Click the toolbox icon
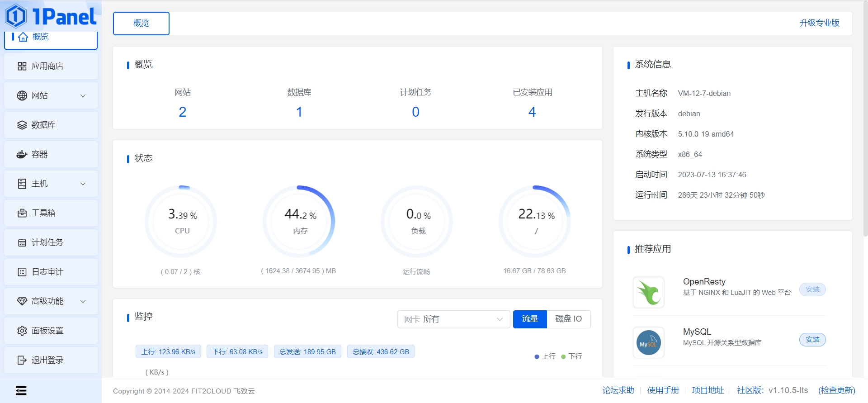 click(22, 213)
